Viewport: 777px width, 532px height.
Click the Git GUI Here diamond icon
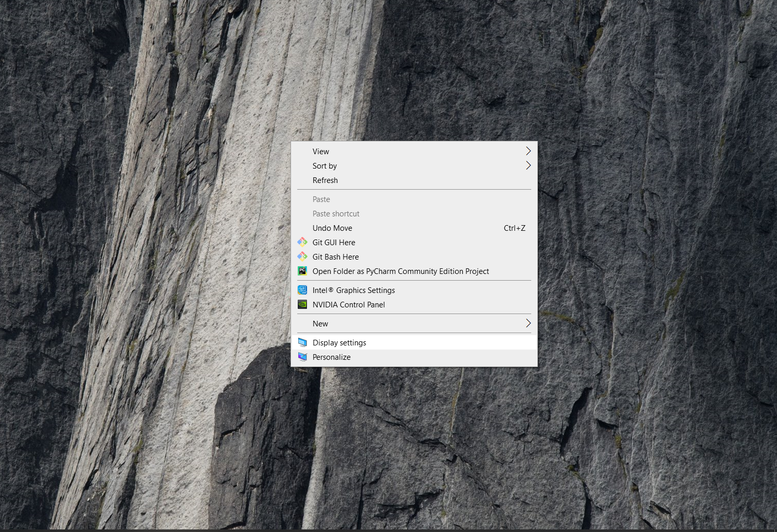pos(302,242)
